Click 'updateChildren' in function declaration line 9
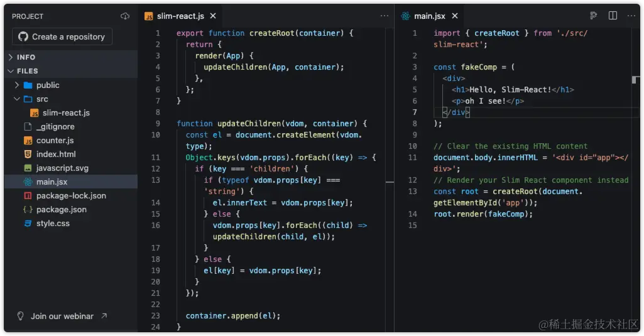This screenshot has height=336, width=644. point(249,124)
